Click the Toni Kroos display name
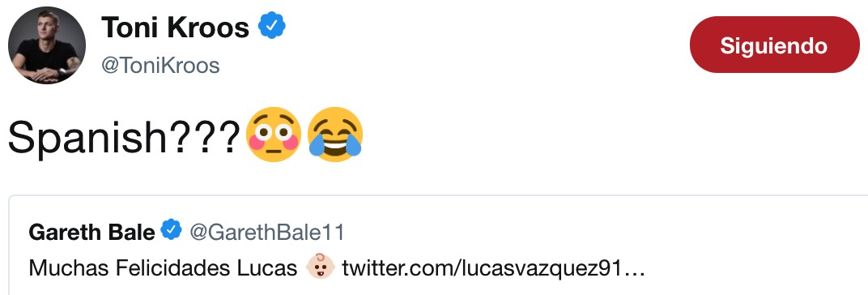The image size is (868, 295). (x=176, y=28)
